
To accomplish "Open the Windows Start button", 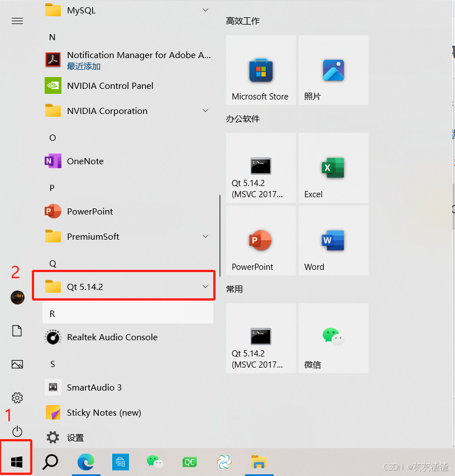I will [x=16, y=462].
